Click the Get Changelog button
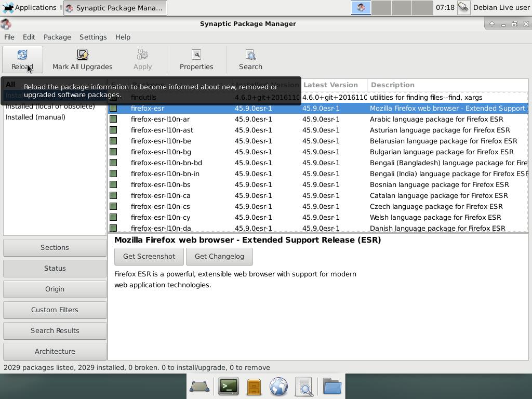The width and height of the screenshot is (532, 399). pos(219,257)
